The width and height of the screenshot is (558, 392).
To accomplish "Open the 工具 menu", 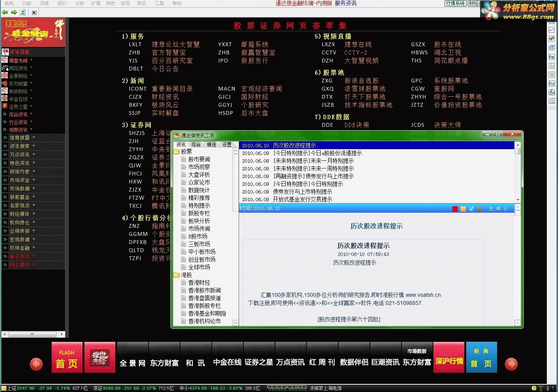I will pos(159,3).
